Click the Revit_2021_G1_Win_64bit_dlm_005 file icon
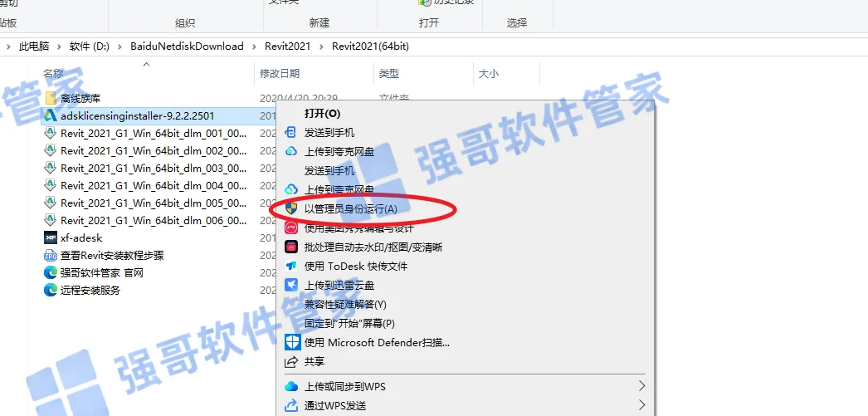This screenshot has width=868, height=416. (51, 203)
